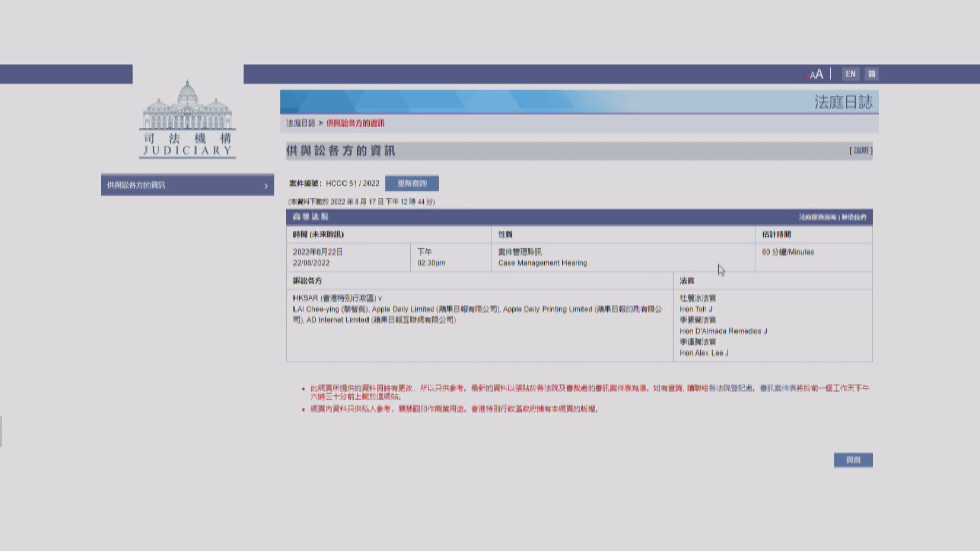Screen dimensions: 980x551
Task: Click the judge name Hon Alex Lee J
Action: [x=704, y=353]
